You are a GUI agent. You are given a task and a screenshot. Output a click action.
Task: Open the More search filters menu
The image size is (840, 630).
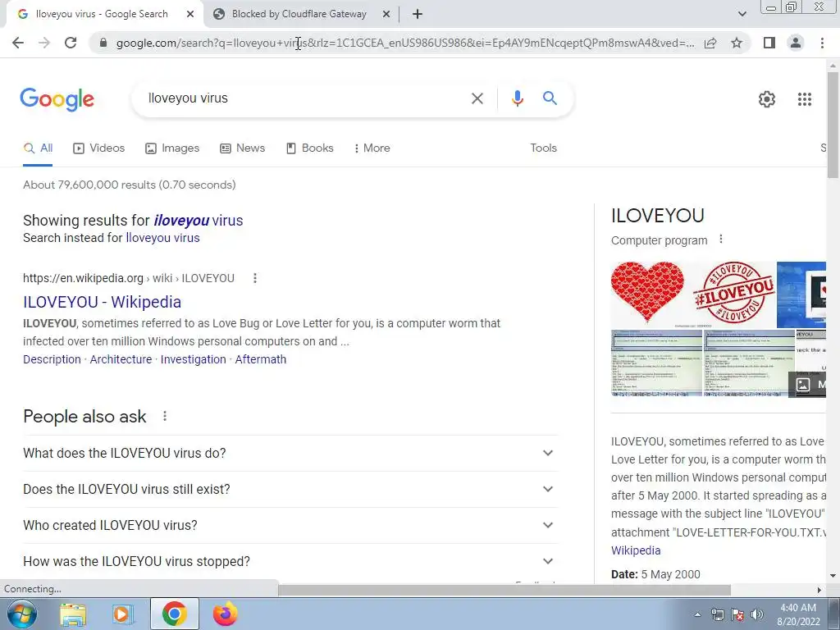click(372, 148)
